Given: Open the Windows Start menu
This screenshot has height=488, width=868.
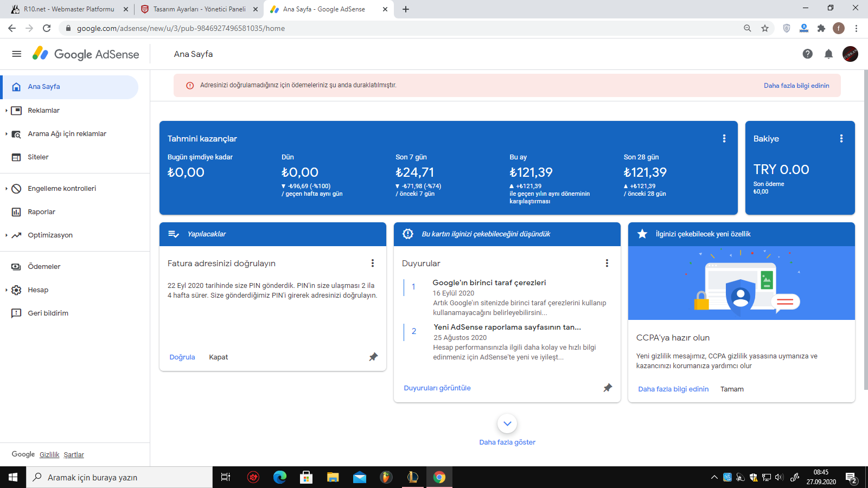Looking at the screenshot, I should pyautogui.click(x=13, y=477).
